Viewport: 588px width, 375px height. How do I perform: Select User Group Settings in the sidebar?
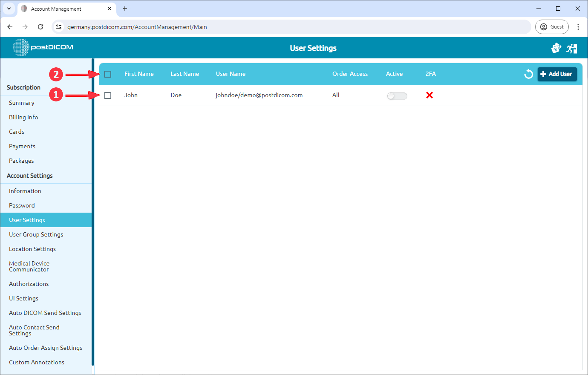point(36,234)
